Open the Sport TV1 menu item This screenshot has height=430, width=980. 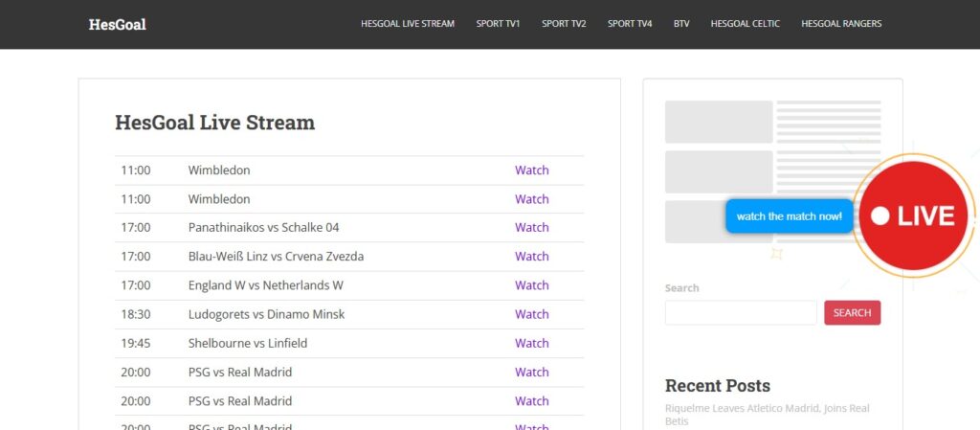(x=498, y=24)
